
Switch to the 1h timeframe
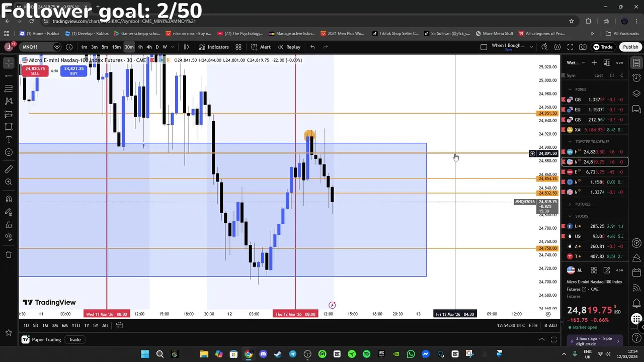140,47
